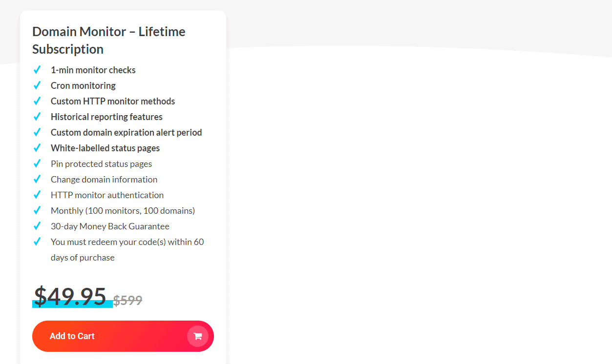Click the checkmark beside the redeem code requirement
This screenshot has height=364, width=612.
click(x=37, y=242)
